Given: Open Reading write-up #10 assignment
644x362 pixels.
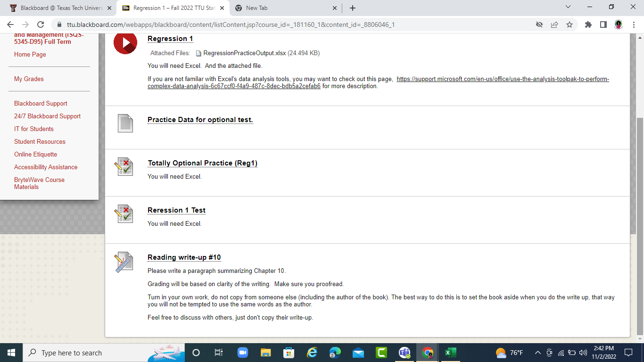Looking at the screenshot, I should tap(184, 257).
